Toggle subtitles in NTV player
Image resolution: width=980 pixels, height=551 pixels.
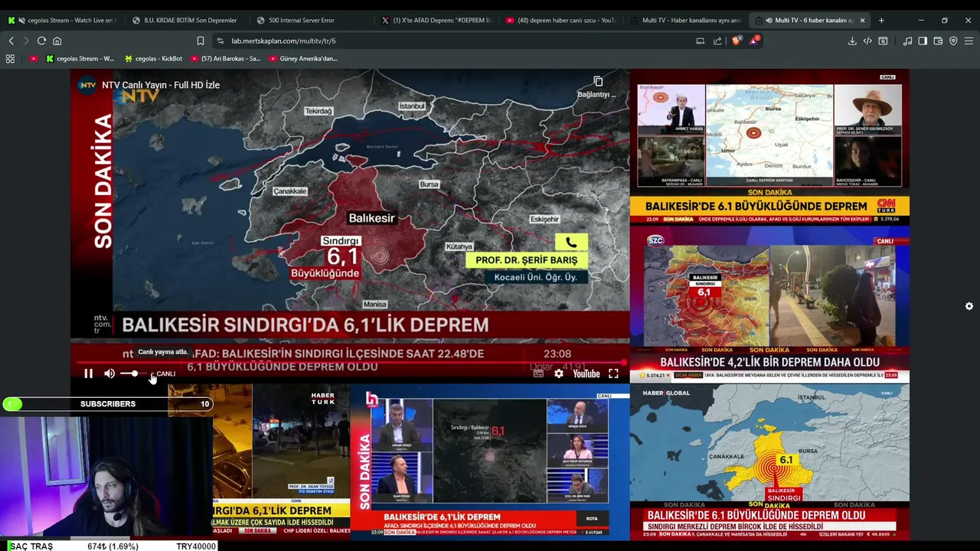click(538, 373)
